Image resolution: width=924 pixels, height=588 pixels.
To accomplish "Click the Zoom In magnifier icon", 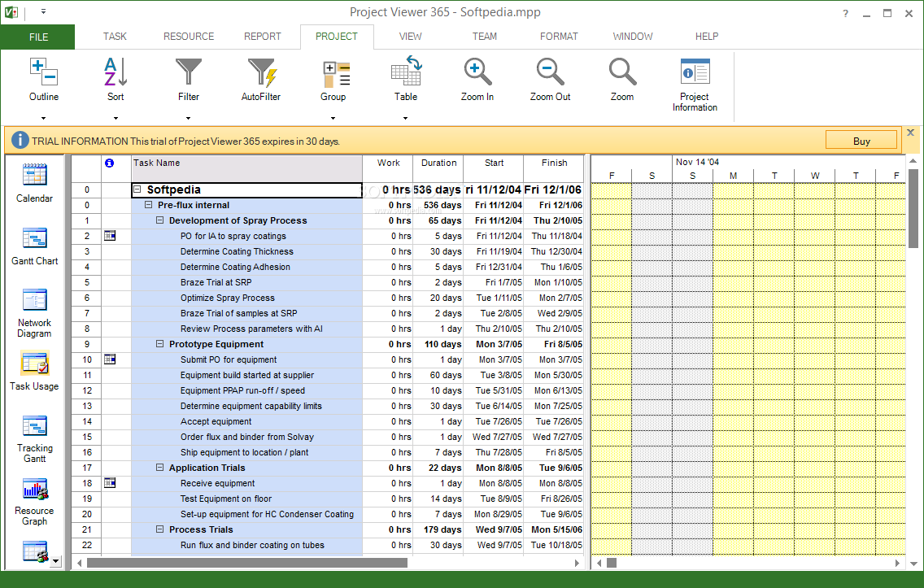I will coord(477,72).
